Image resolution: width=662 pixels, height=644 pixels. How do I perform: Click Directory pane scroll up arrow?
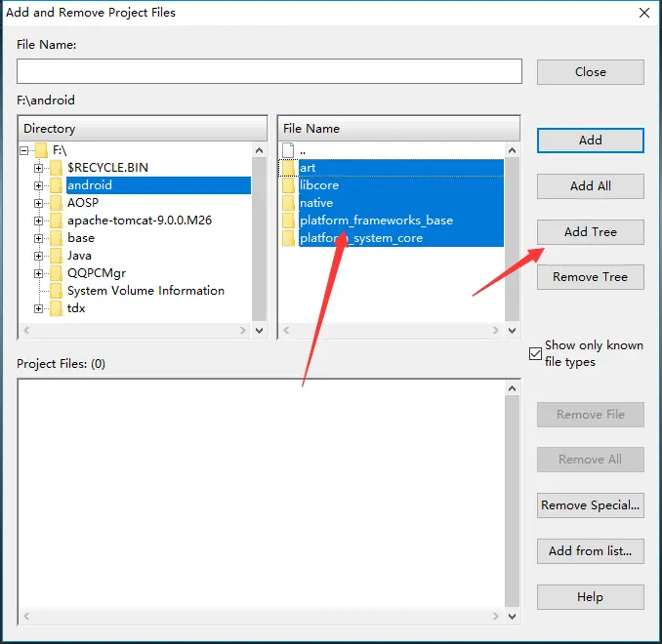(259, 150)
